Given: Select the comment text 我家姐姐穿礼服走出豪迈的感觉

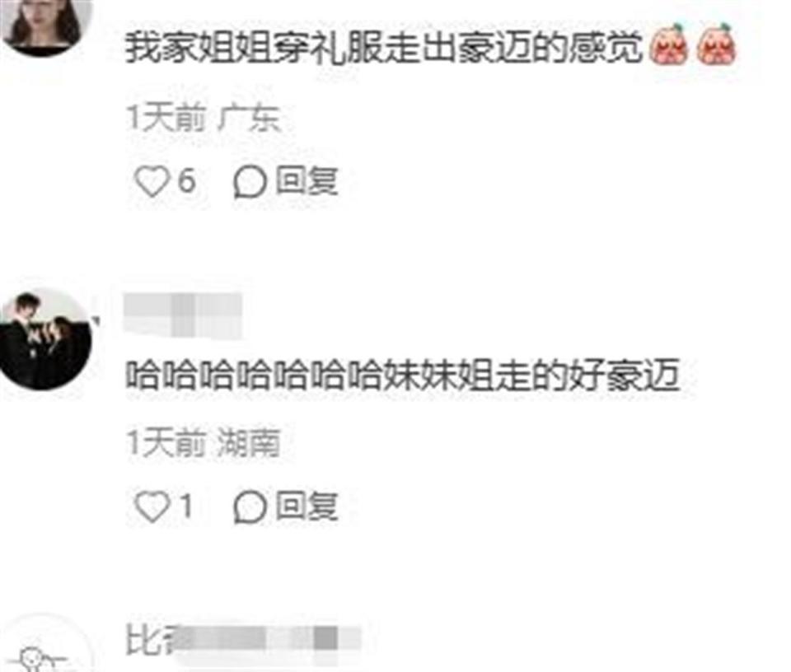Looking at the screenshot, I should tap(383, 48).
